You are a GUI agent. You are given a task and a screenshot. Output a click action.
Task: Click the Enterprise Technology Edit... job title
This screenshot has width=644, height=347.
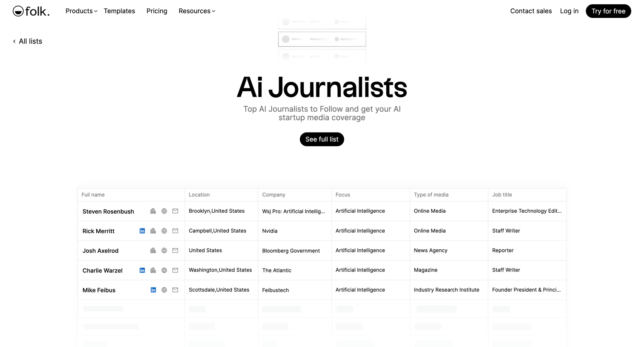point(527,211)
